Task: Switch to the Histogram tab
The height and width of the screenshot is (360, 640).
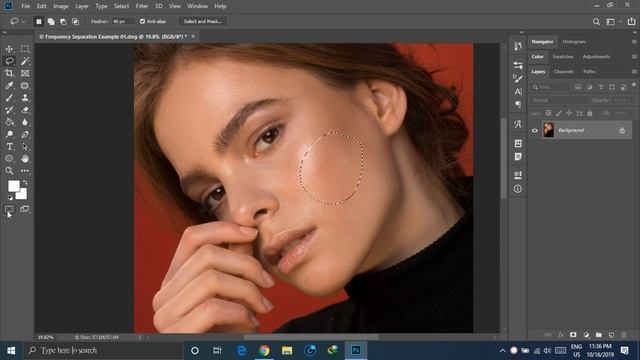Action: [574, 42]
